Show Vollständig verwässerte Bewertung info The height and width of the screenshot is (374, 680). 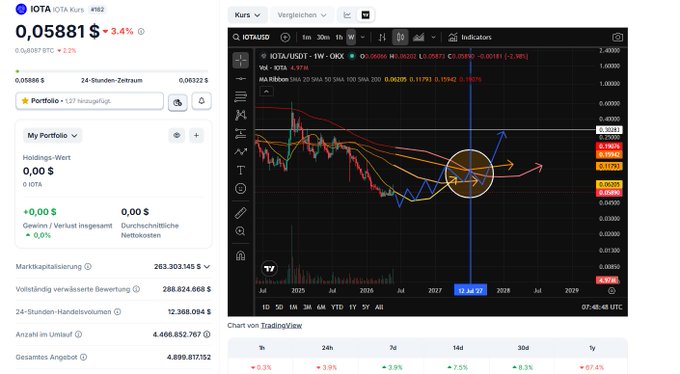136,289
